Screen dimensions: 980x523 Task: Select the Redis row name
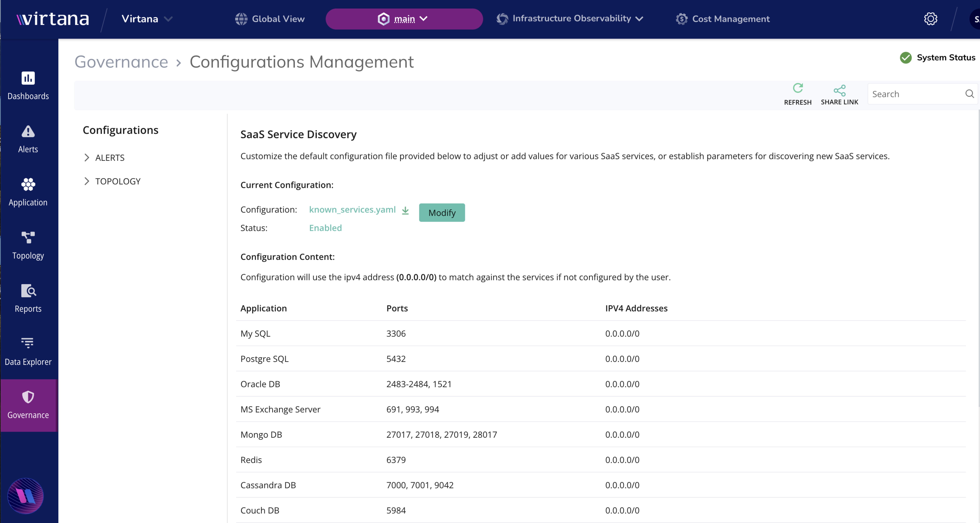(x=251, y=460)
